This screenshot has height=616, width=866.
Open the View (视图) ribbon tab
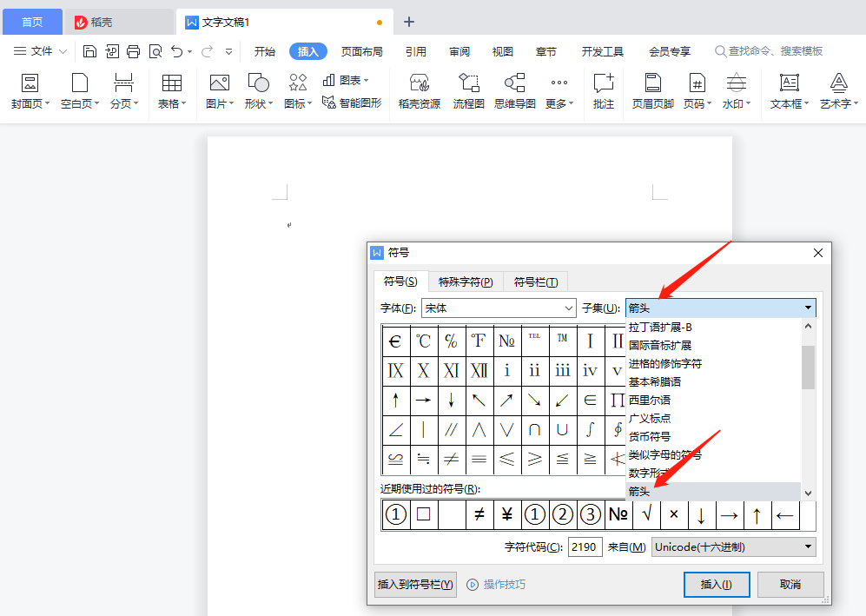click(x=502, y=51)
